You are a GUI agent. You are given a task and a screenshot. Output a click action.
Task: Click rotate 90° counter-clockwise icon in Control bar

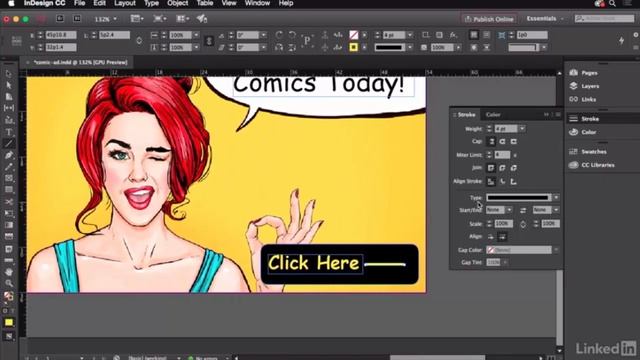pos(292,35)
